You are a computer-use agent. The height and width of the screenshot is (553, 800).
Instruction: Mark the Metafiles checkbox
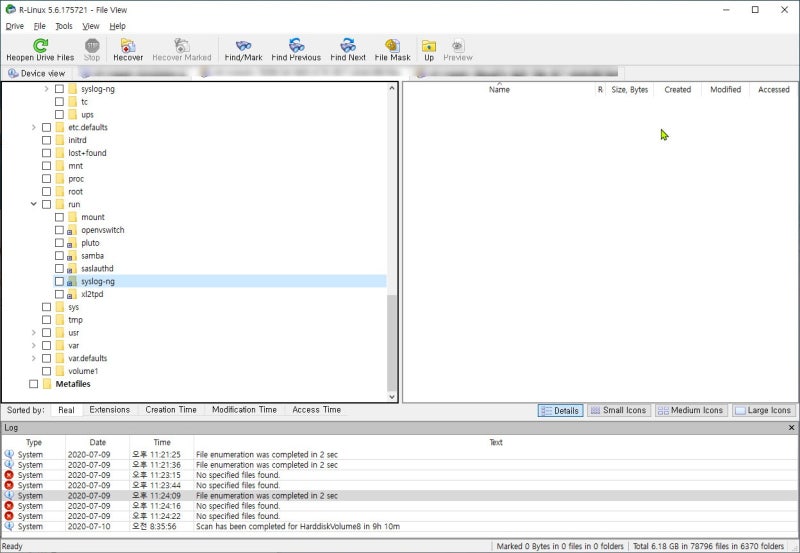[34, 384]
